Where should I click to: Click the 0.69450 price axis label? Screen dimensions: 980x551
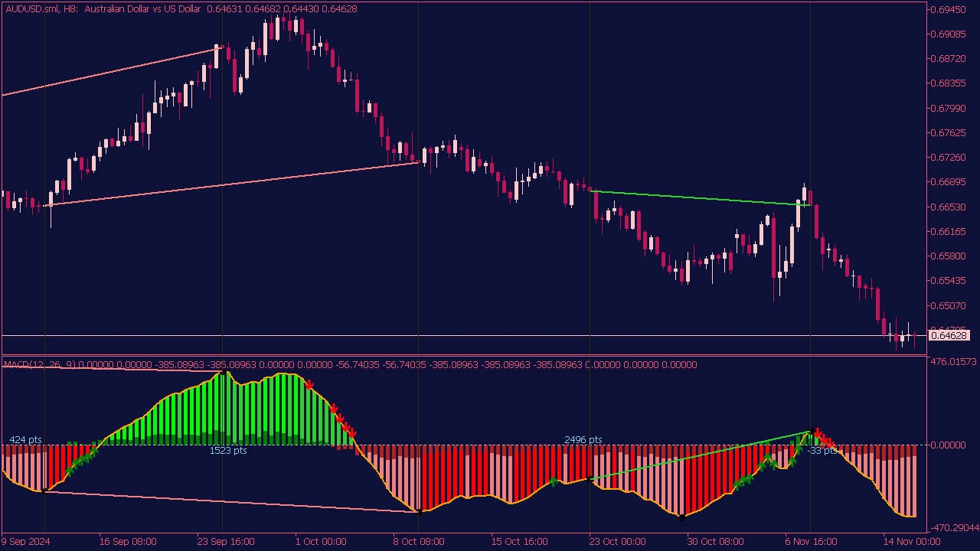click(948, 9)
